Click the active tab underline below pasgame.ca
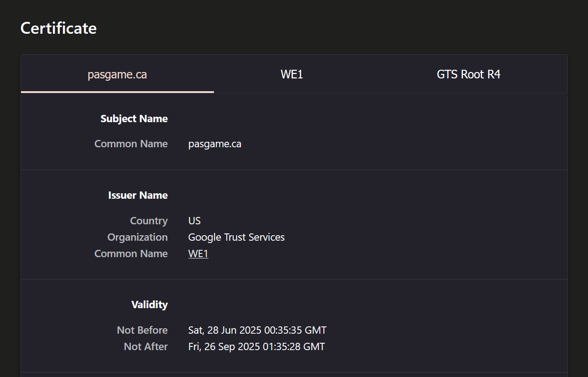The height and width of the screenshot is (377, 588). pyautogui.click(x=117, y=92)
